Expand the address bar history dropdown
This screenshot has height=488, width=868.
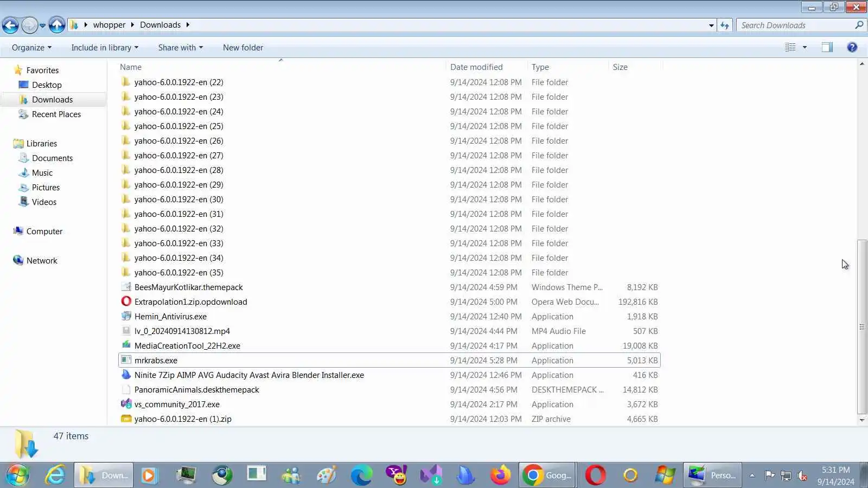click(x=711, y=25)
